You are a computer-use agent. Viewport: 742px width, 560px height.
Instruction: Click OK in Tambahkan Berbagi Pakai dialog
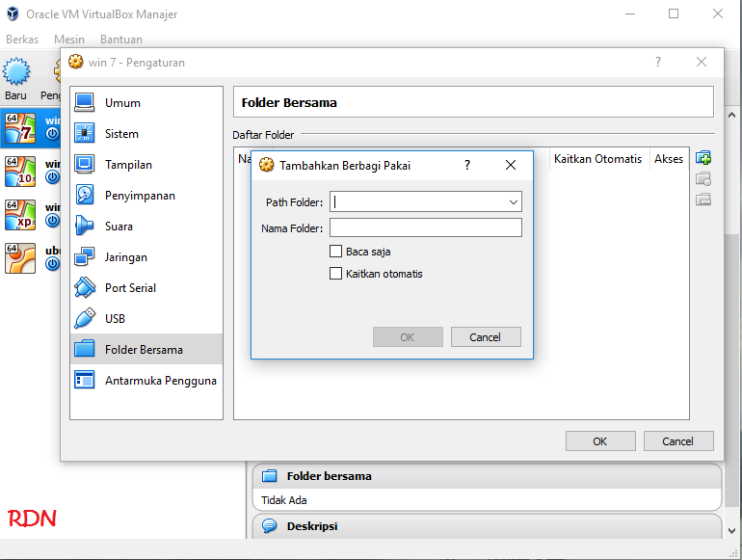click(408, 337)
